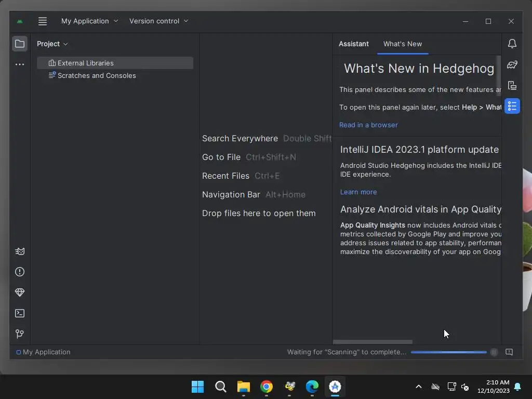
Task: Open the Logcat tool window
Action: coord(20,251)
